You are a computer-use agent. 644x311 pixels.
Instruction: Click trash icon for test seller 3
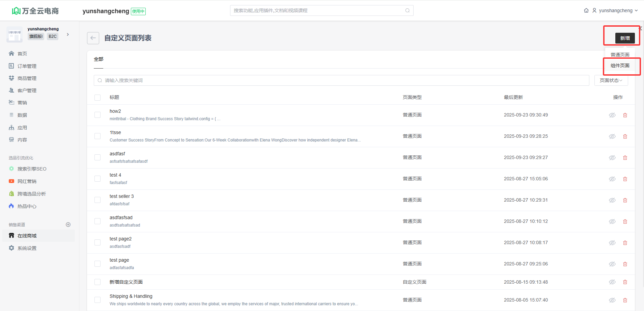click(625, 200)
